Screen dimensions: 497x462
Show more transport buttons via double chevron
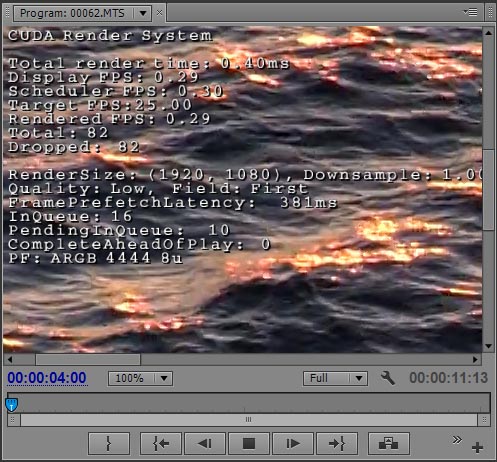(457, 440)
